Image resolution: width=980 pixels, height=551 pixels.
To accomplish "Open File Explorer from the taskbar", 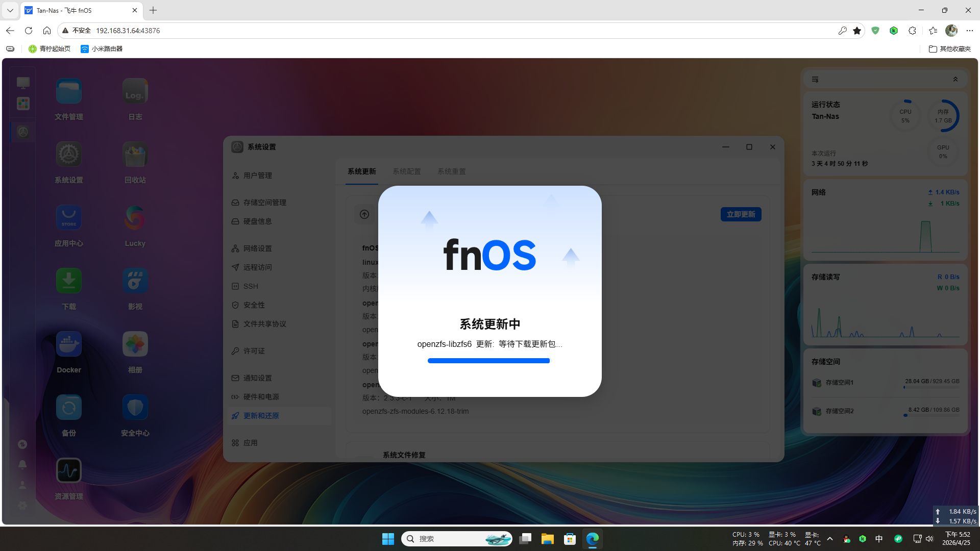I will [x=548, y=539].
